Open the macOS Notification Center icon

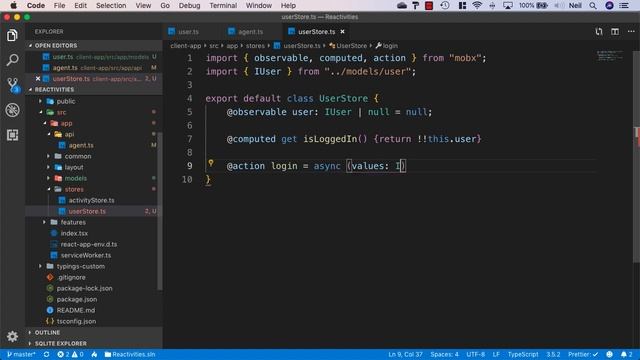(x=624, y=5)
